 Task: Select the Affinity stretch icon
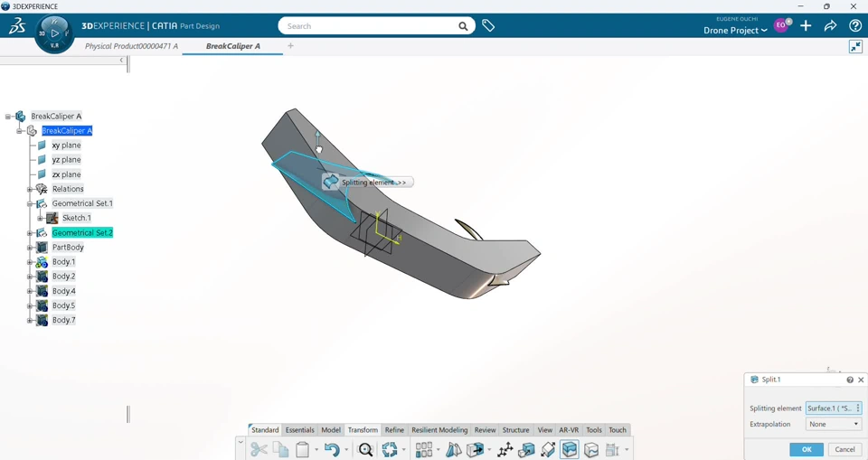pyautogui.click(x=548, y=449)
